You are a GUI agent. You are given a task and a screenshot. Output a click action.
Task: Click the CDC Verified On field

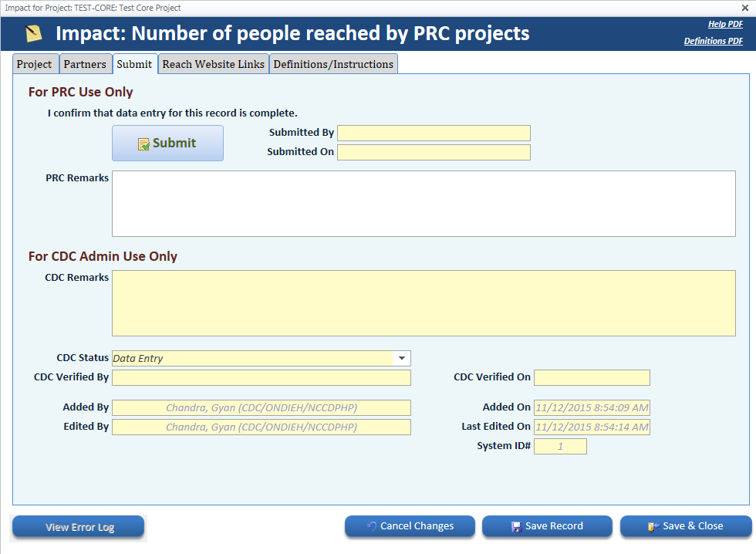[x=592, y=377]
